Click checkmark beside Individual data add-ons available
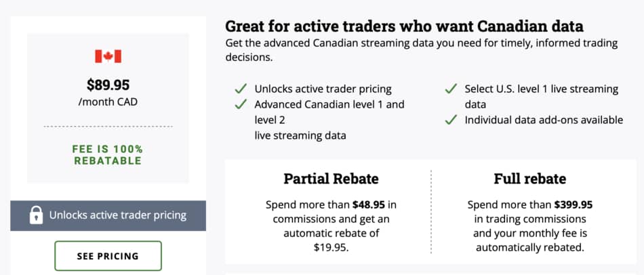 tap(451, 120)
